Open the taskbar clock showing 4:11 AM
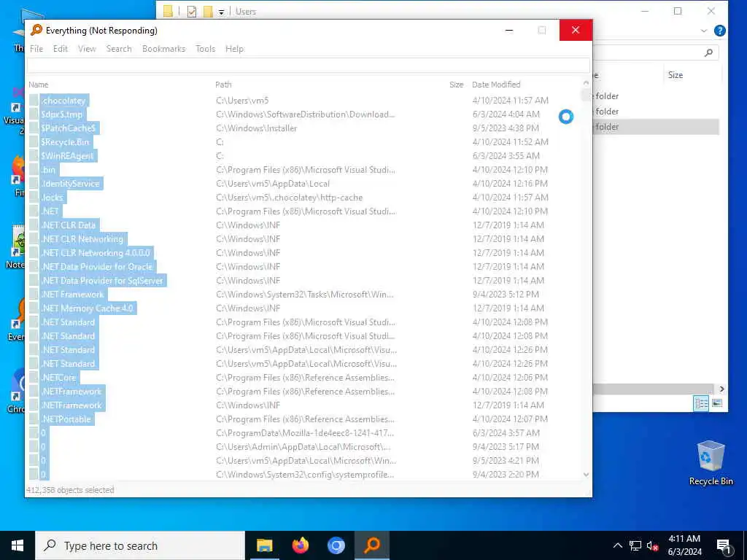The image size is (747, 560). coord(684,545)
